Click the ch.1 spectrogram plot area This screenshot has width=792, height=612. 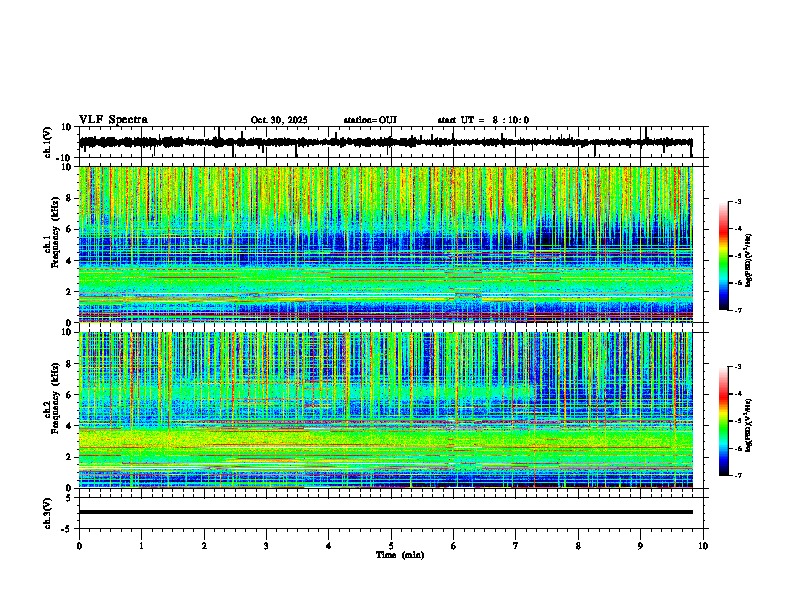tap(385, 244)
